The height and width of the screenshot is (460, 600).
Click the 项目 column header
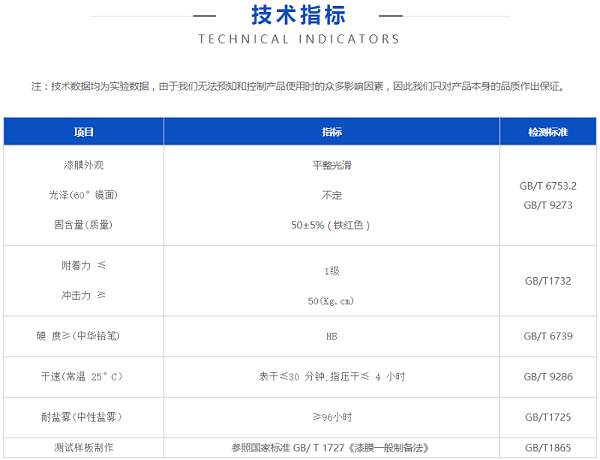[x=84, y=132]
